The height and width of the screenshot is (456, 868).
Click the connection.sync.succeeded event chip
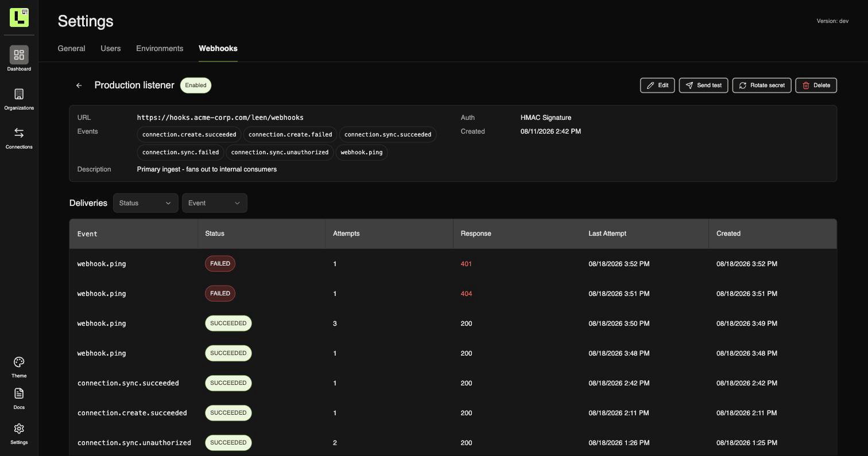pyautogui.click(x=388, y=135)
